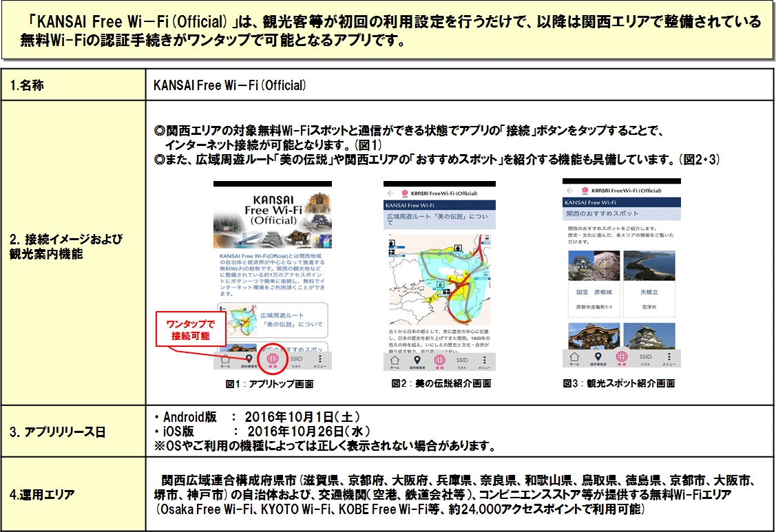This screenshot has height=532, width=776.
Task: Tap the home icon in the app top screen
Action: coord(225,360)
